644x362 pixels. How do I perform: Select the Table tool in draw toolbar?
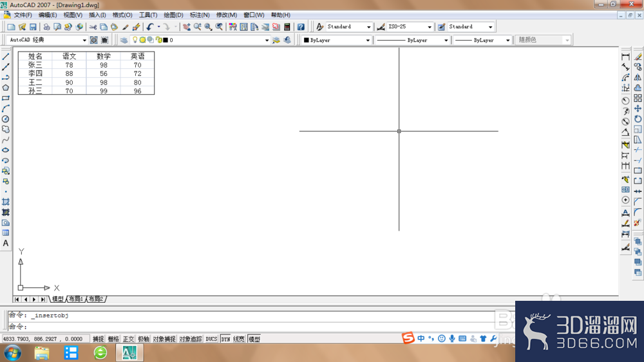click(x=6, y=233)
